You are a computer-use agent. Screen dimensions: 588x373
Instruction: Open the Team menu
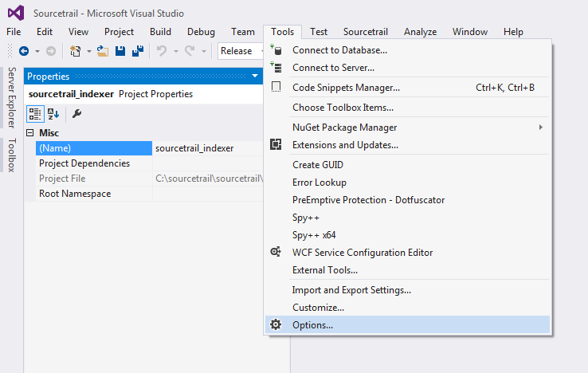pyautogui.click(x=243, y=32)
